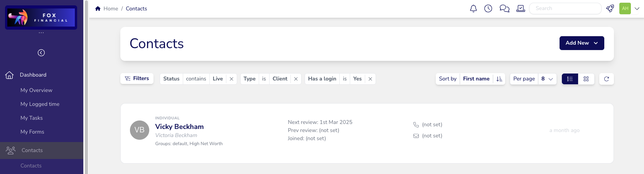Switch to list view layout

(570, 79)
